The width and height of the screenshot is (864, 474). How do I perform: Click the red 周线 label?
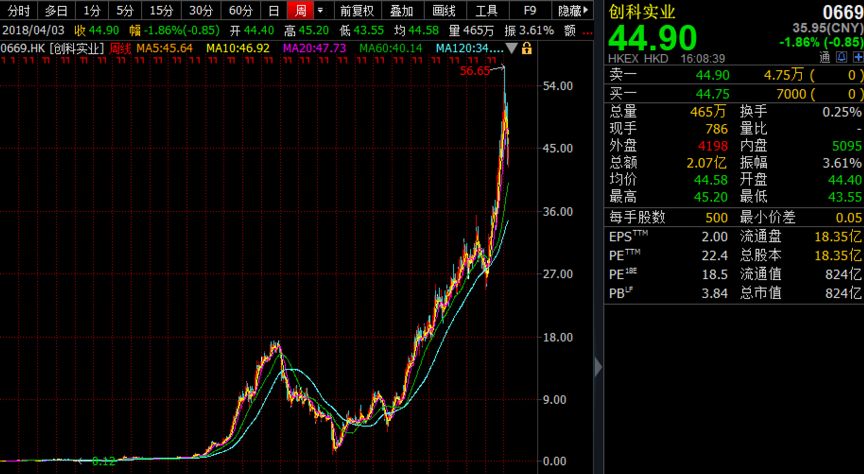(120, 49)
